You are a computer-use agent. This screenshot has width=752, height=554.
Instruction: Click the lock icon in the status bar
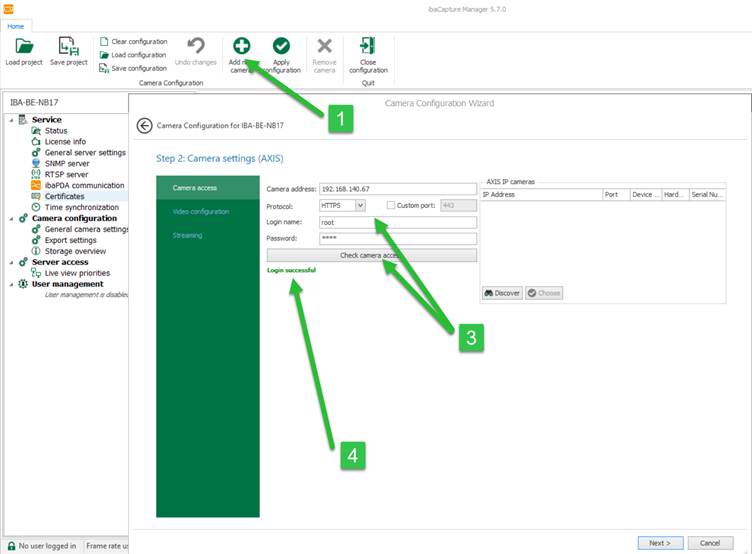[x=12, y=546]
